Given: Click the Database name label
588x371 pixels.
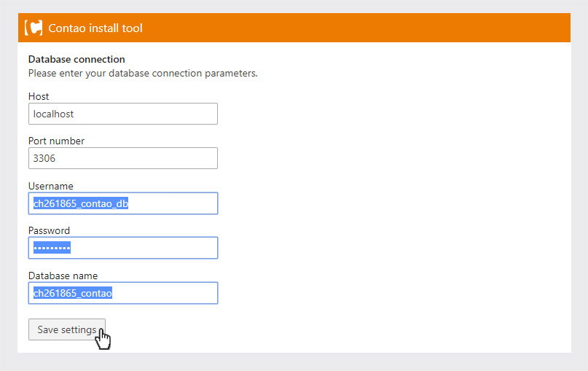Looking at the screenshot, I should [x=63, y=276].
